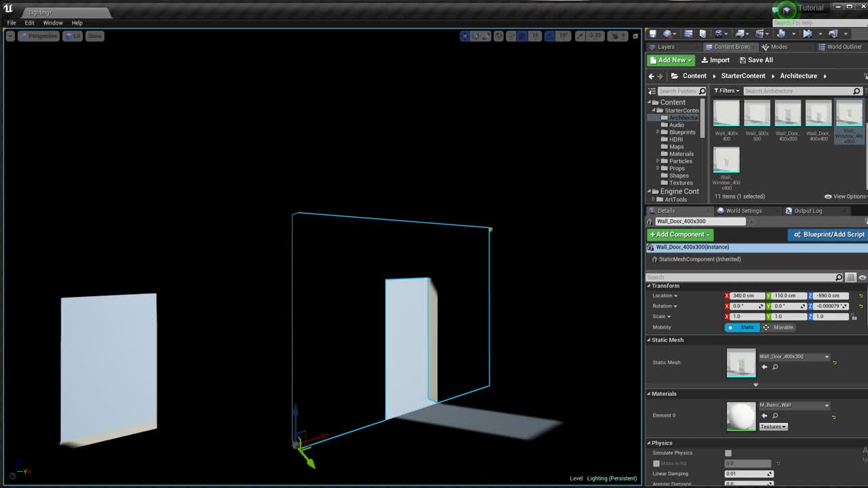Click the viewport Show button
Screen dimensions: 868x488
coord(94,36)
